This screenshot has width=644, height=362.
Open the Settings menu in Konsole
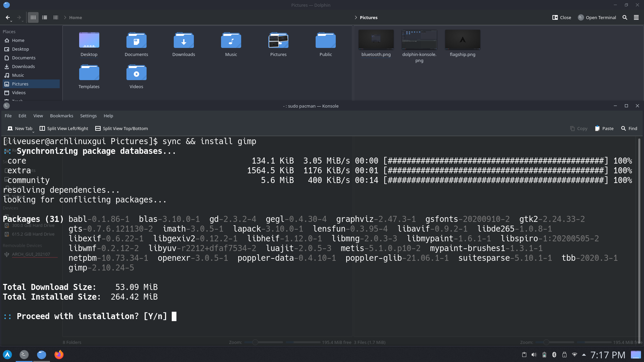coord(88,116)
